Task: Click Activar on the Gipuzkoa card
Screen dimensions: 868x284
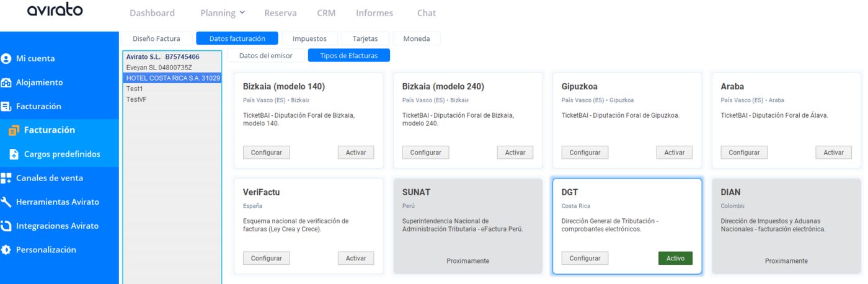Action: (x=675, y=153)
